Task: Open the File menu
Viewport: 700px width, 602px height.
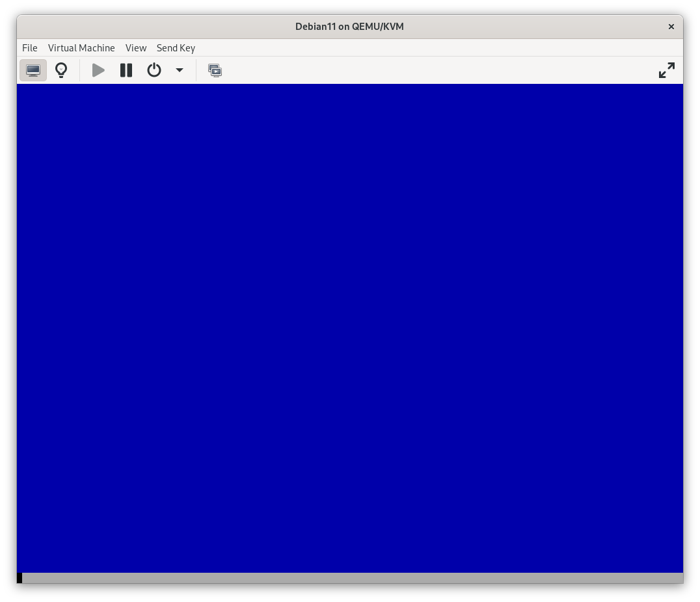Action: point(29,47)
